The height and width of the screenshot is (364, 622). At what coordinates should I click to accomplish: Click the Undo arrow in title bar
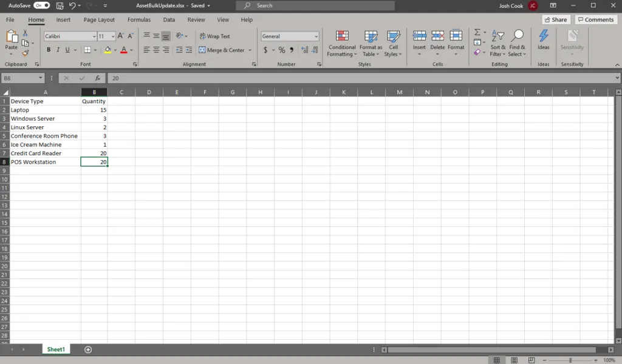click(x=73, y=5)
